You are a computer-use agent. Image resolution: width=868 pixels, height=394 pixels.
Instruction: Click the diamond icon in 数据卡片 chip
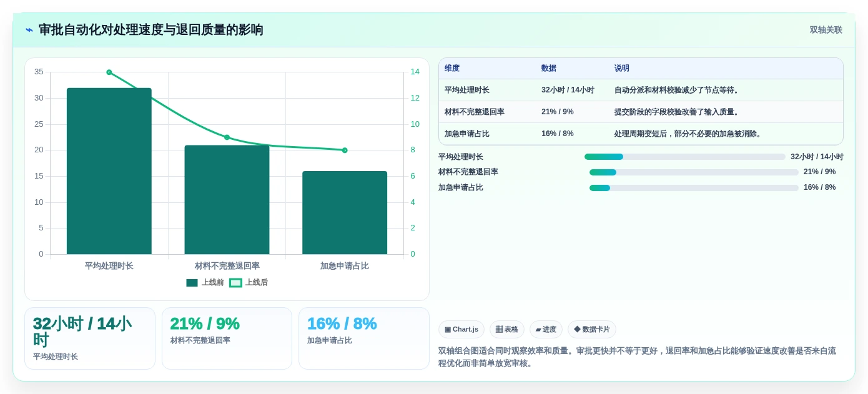[x=577, y=329]
